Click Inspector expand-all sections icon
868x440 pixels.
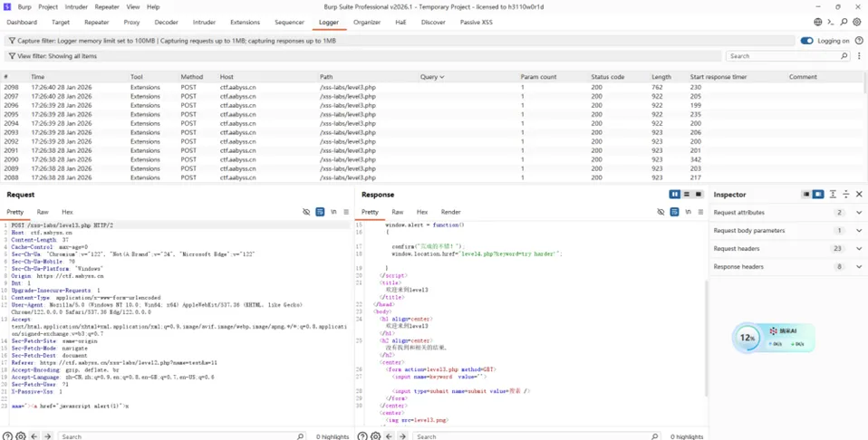click(834, 195)
